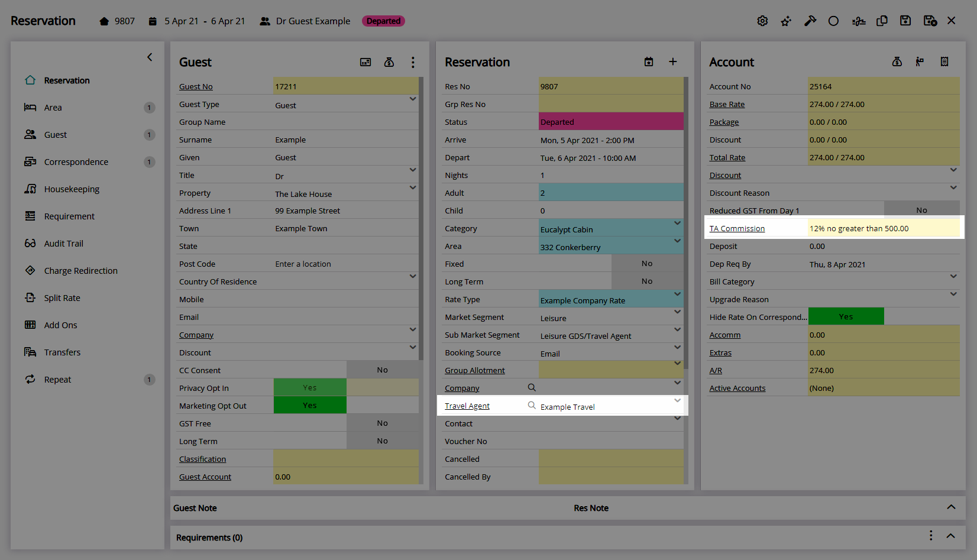Click Travel Agent link
977x560 pixels.
click(x=467, y=406)
